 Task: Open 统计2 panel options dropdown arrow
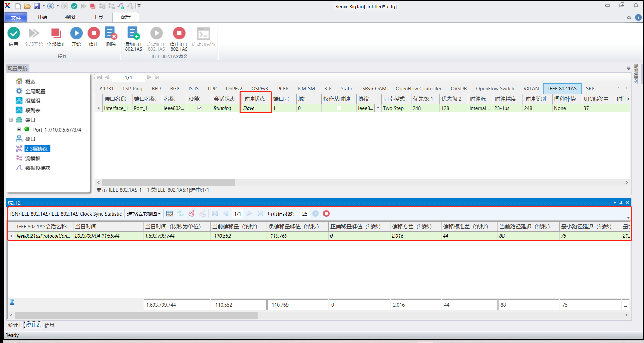[x=615, y=203]
